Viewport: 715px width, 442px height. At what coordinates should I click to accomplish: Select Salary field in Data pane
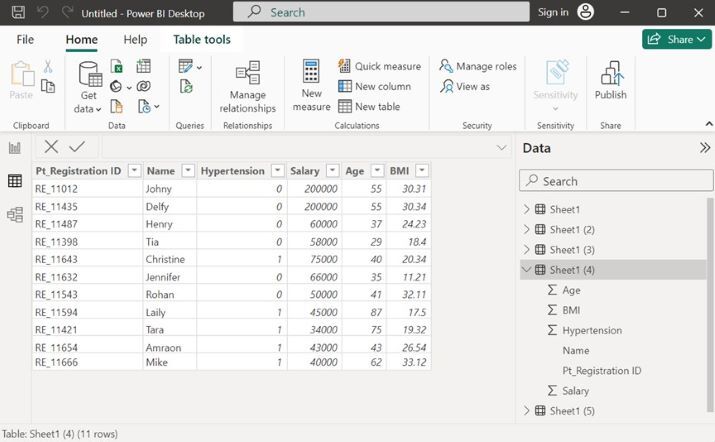[575, 390]
